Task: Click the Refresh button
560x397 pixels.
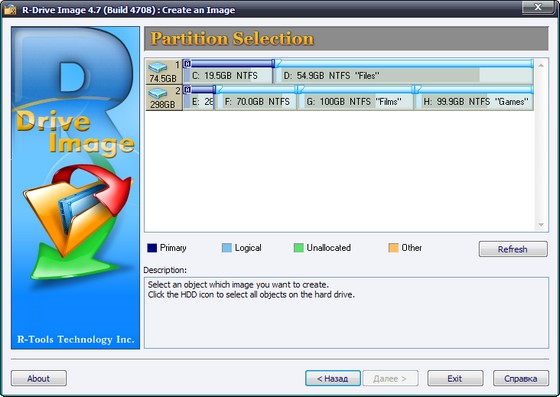Action: (x=513, y=249)
